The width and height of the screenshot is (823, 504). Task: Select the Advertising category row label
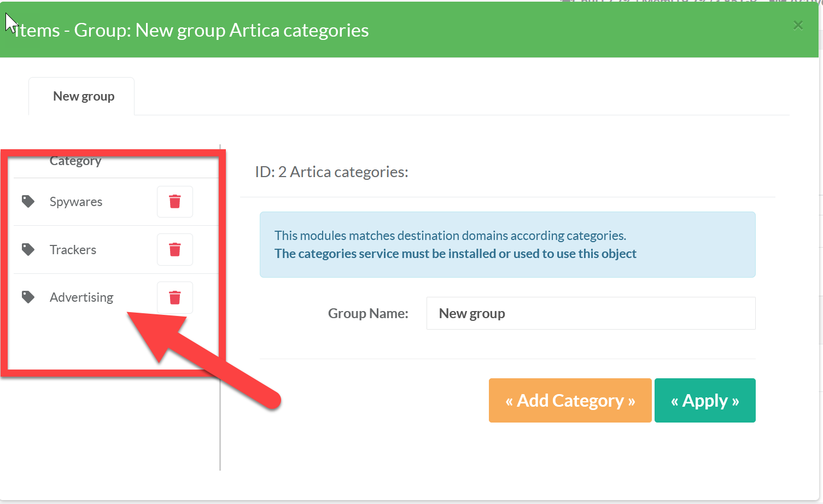tap(81, 297)
